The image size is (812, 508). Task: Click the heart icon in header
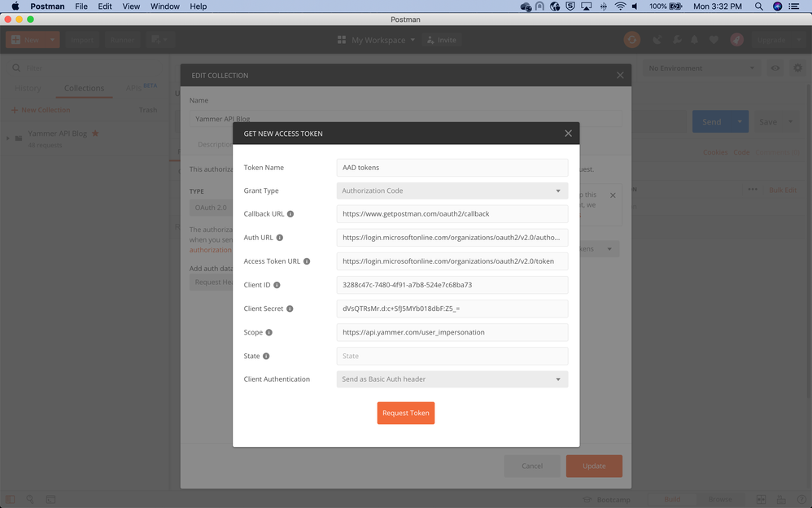(x=714, y=40)
